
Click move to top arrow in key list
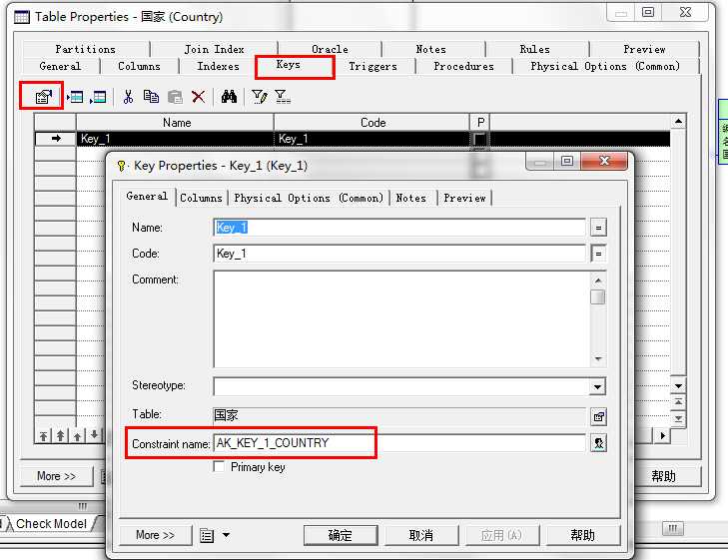click(43, 435)
